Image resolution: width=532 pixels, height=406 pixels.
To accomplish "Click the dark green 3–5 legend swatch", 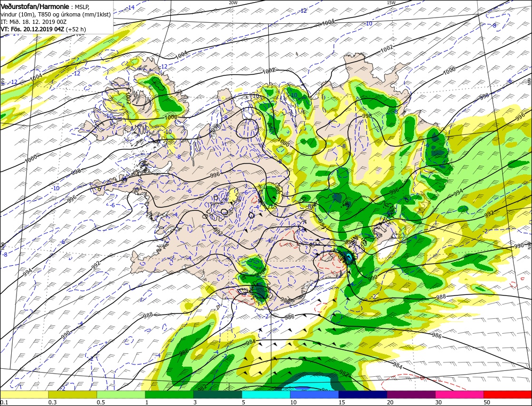I will click(218, 394).
